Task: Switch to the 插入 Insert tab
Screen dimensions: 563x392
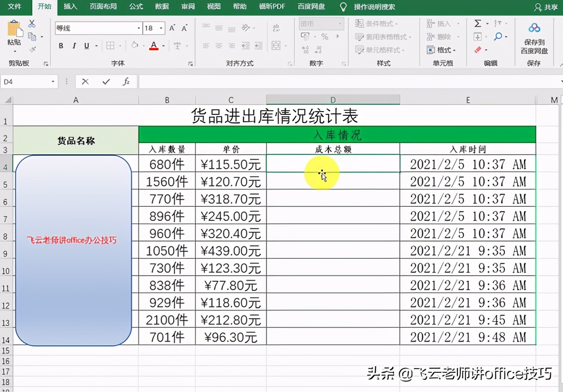Action: coord(70,7)
